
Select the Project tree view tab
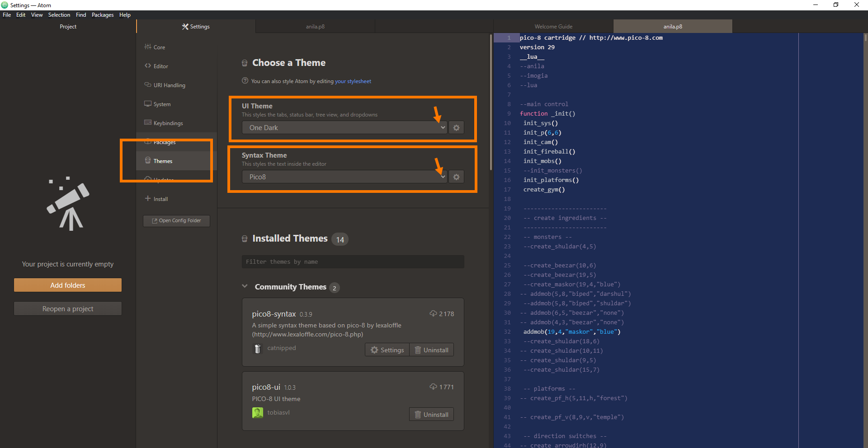pyautogui.click(x=68, y=27)
